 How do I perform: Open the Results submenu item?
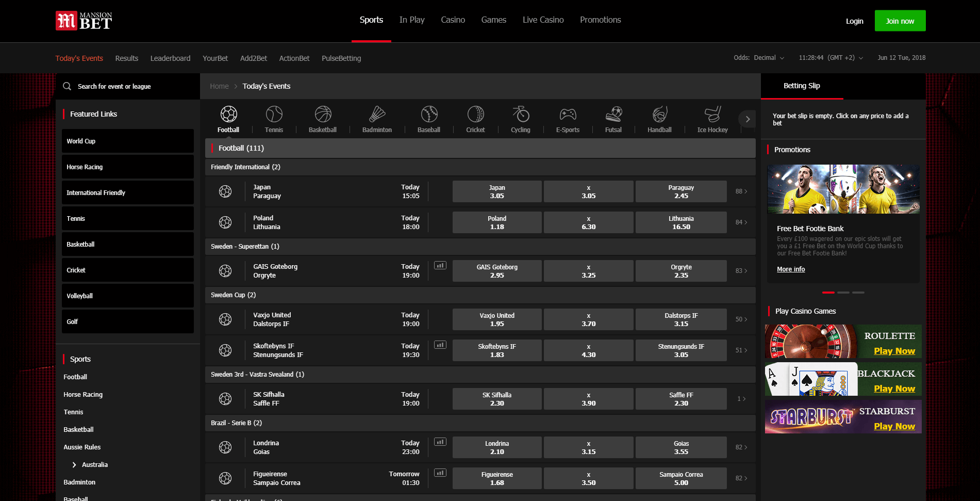[127, 58]
